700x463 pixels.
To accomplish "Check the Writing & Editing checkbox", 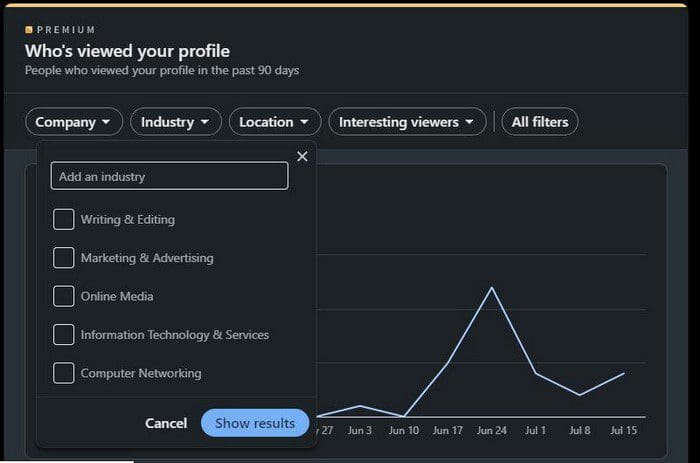I will [x=63, y=219].
